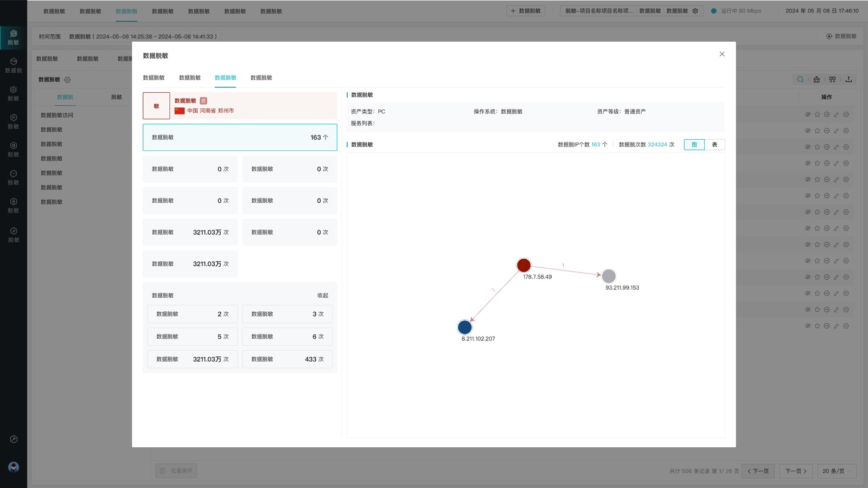Click the datetime 2024 年 05 月 08 日 17:46:10
868x488 pixels.
pyautogui.click(x=822, y=11)
